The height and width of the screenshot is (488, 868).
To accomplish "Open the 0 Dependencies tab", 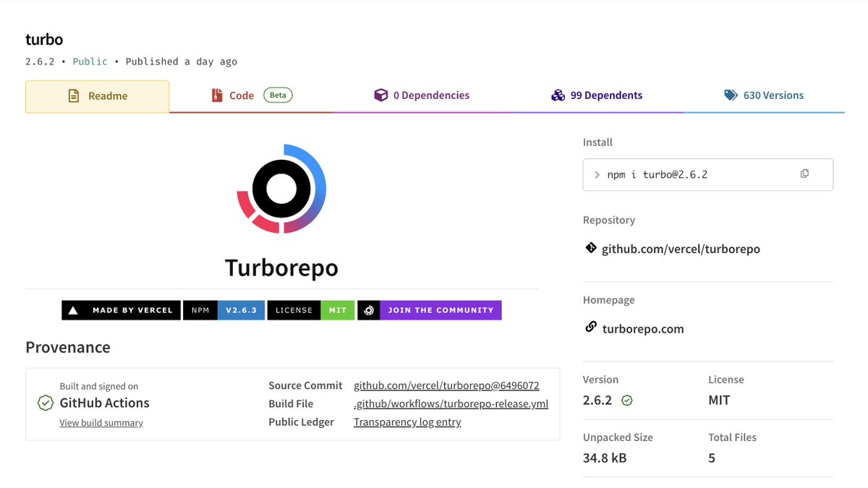I will tap(422, 95).
